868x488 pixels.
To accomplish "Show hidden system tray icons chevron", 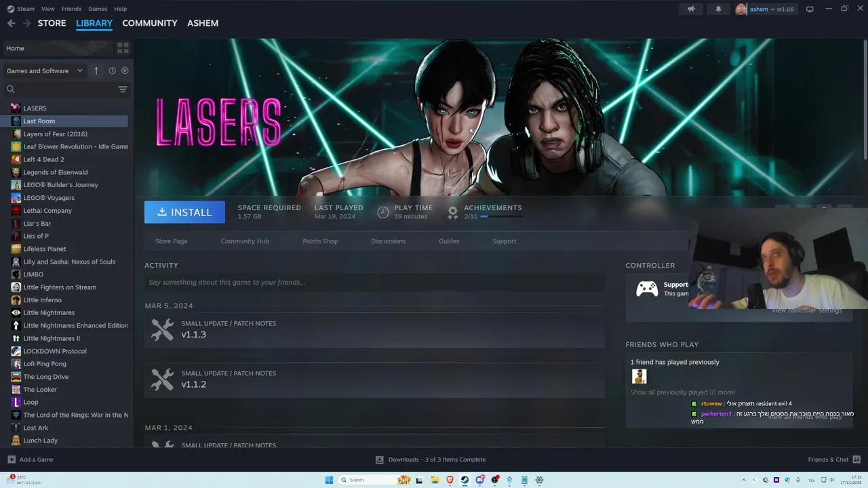I will [x=744, y=480].
